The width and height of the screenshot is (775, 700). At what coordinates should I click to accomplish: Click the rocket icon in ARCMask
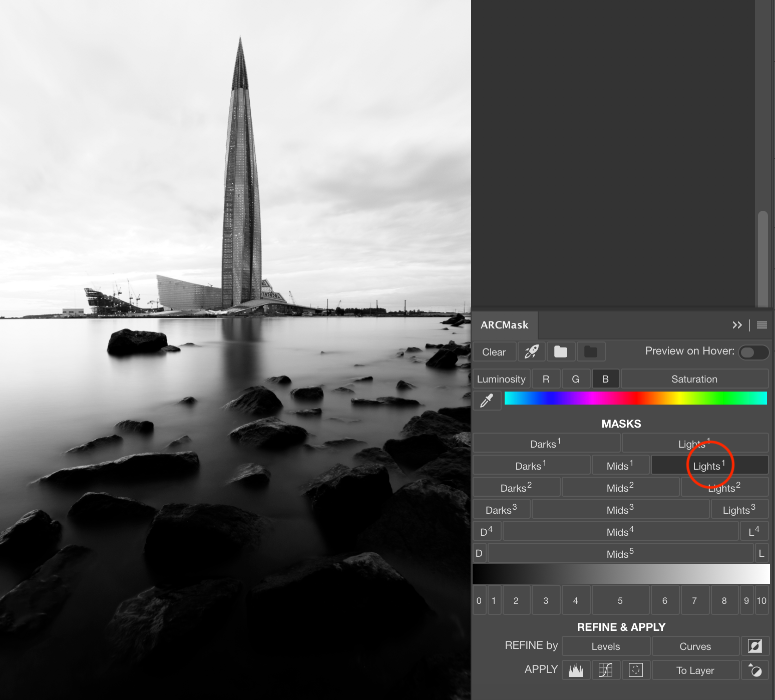[x=531, y=352]
